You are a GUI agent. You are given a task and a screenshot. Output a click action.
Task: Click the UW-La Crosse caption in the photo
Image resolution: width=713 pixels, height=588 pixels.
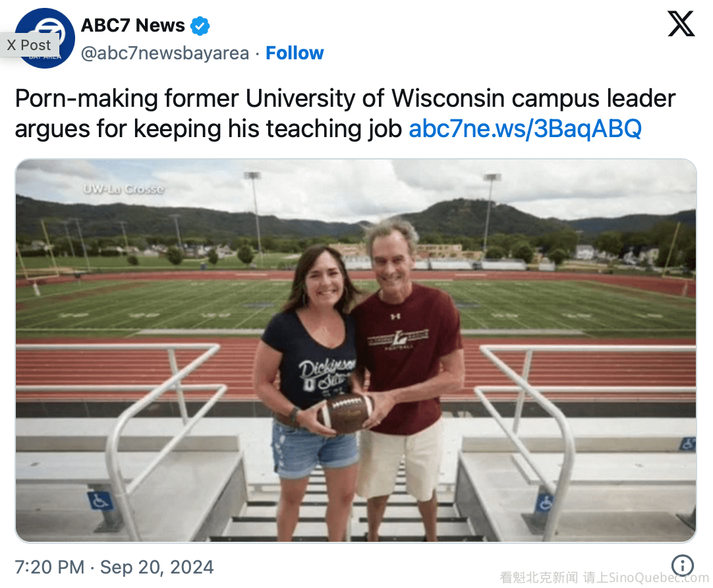point(123,189)
